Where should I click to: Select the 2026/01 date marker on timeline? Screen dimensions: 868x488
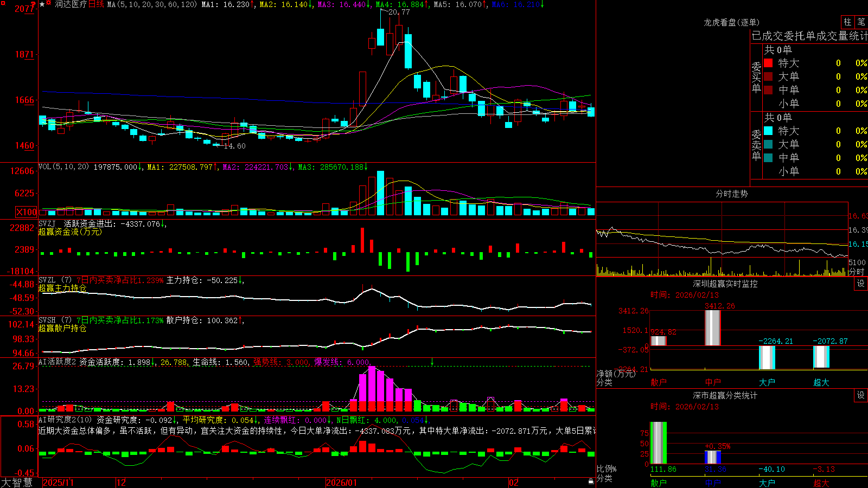pos(342,483)
